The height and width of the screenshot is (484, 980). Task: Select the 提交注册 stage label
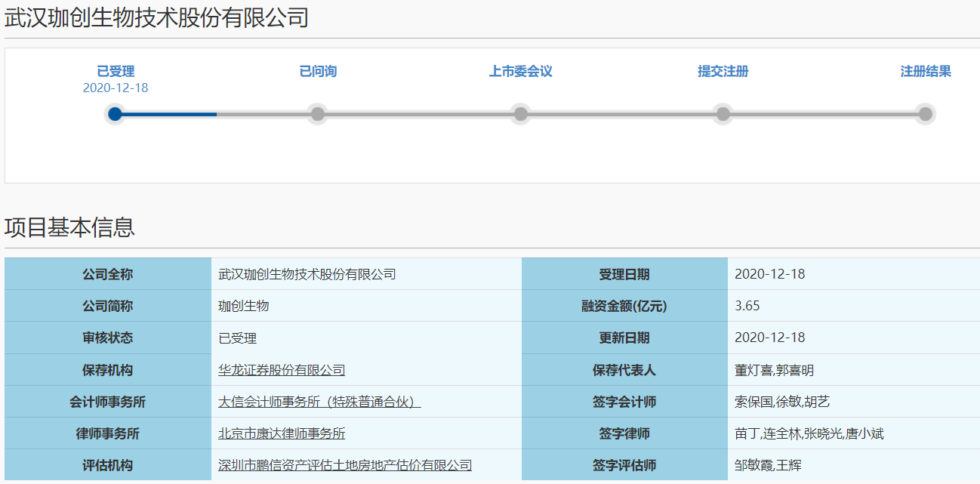pos(723,72)
